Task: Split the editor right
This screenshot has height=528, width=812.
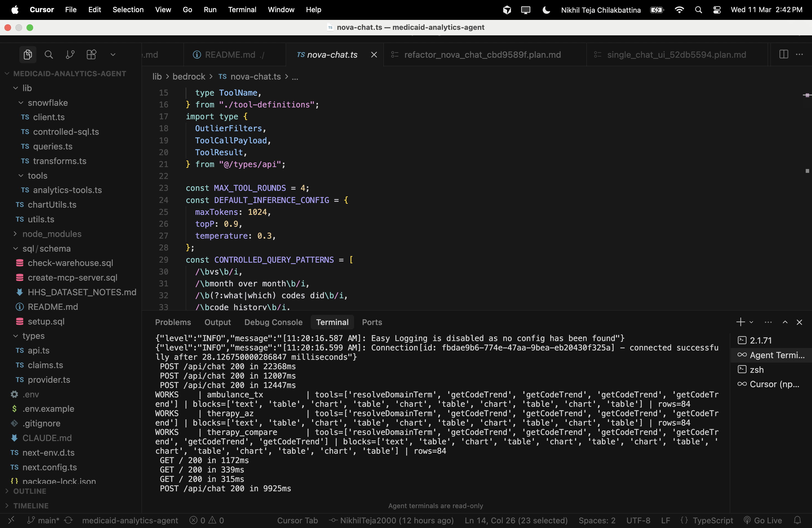Action: coord(783,55)
